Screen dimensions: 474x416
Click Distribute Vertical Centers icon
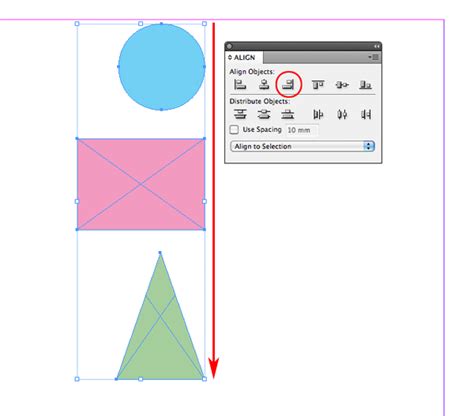point(264,114)
